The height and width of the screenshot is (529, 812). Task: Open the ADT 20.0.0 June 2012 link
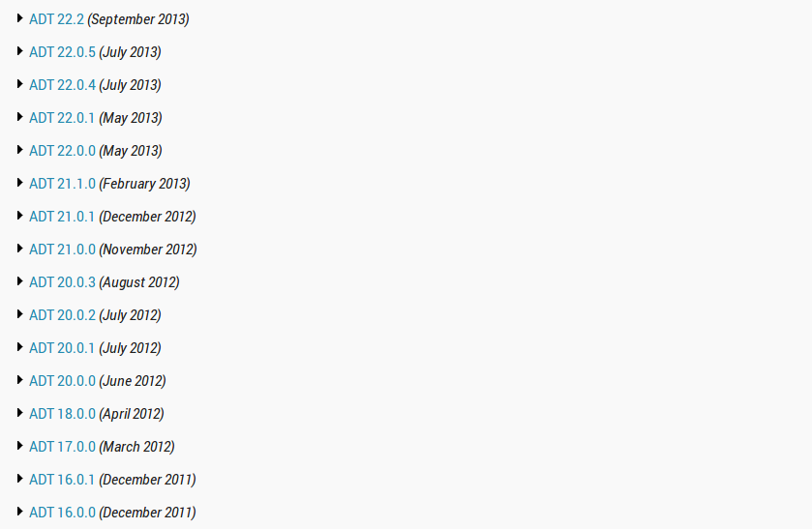(x=62, y=381)
